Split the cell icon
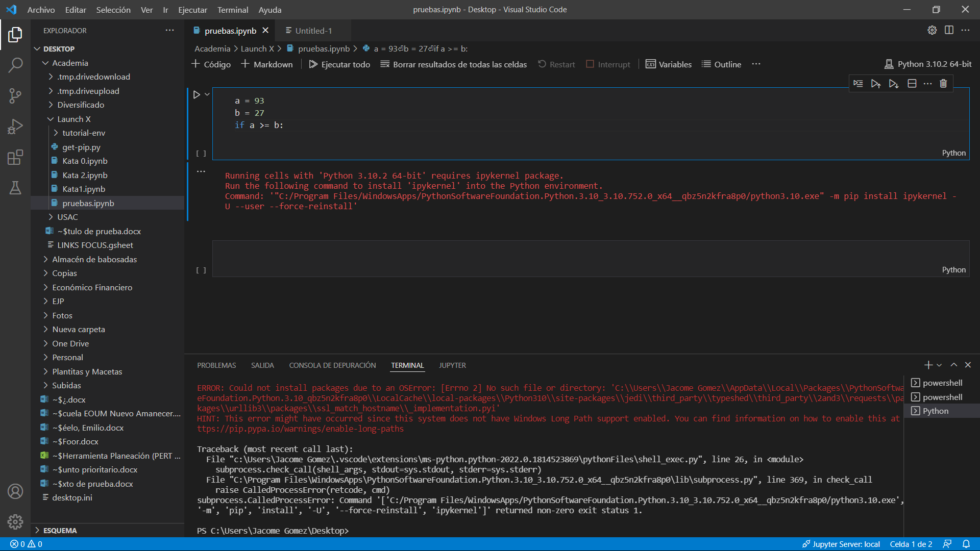This screenshot has height=551, width=980. pos(912,84)
